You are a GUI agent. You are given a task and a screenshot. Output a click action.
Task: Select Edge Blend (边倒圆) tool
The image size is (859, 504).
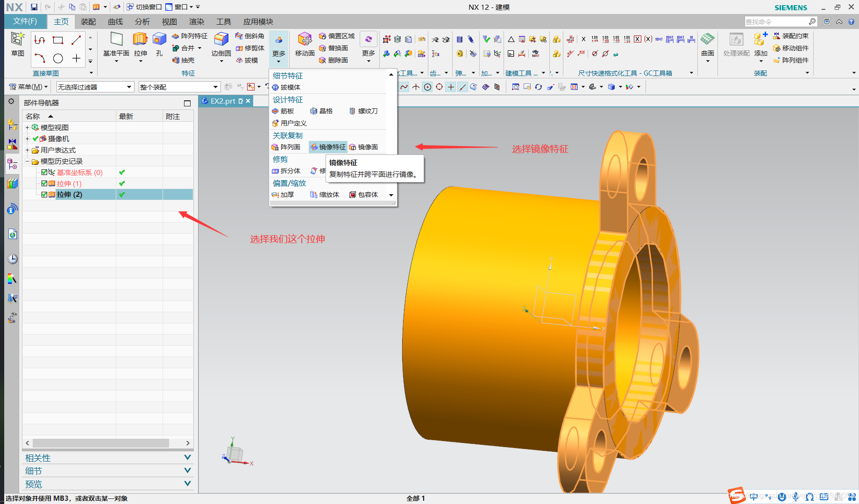[221, 44]
